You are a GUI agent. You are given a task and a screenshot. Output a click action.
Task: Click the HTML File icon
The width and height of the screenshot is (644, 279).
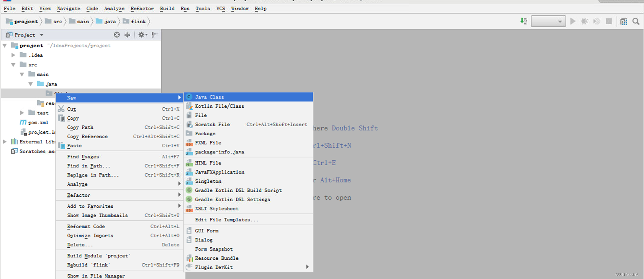tap(189, 163)
